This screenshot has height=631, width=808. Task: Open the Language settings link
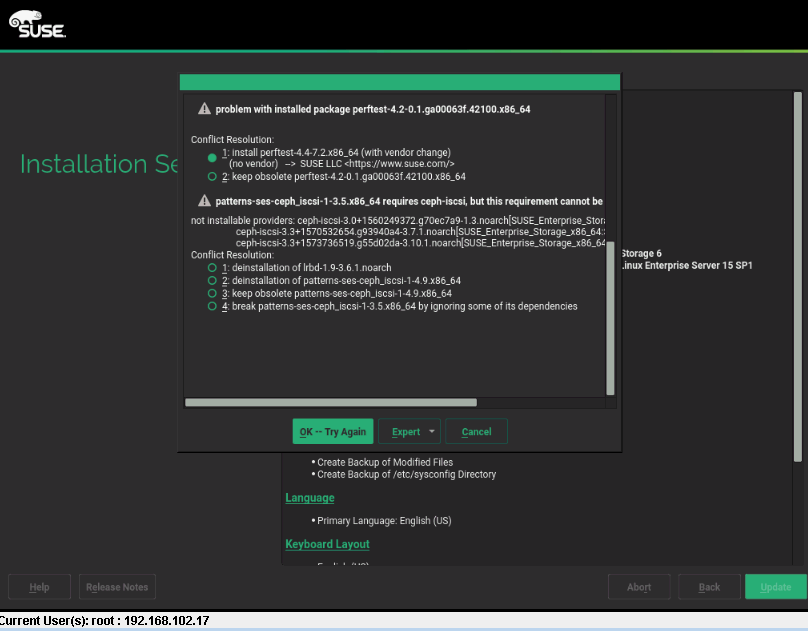[310, 498]
